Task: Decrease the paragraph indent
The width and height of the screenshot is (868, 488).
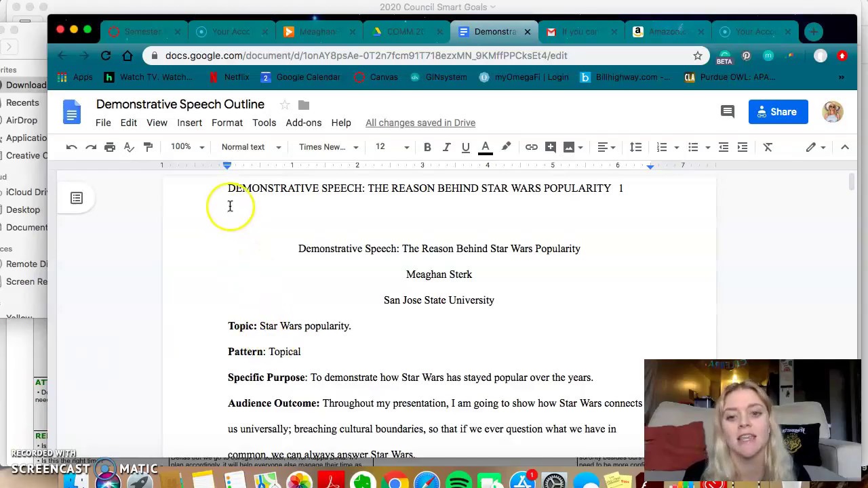Action: pyautogui.click(x=723, y=147)
